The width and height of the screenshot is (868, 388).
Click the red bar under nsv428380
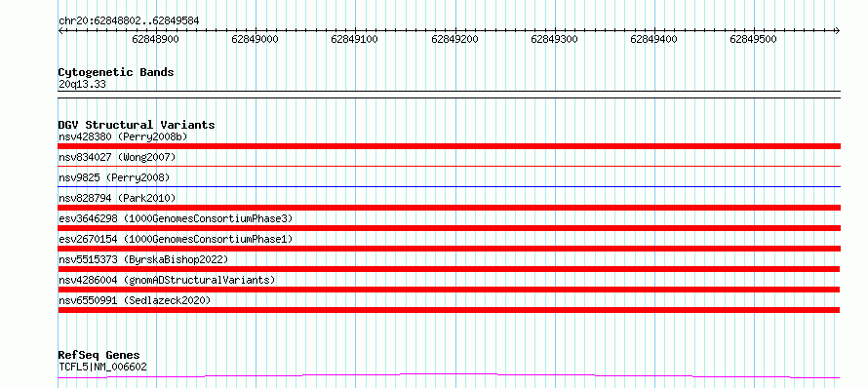coord(449,146)
